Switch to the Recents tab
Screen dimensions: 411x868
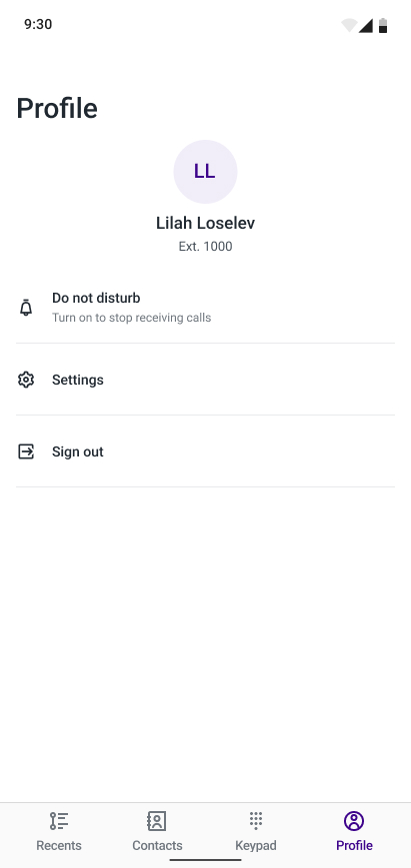pos(59,831)
